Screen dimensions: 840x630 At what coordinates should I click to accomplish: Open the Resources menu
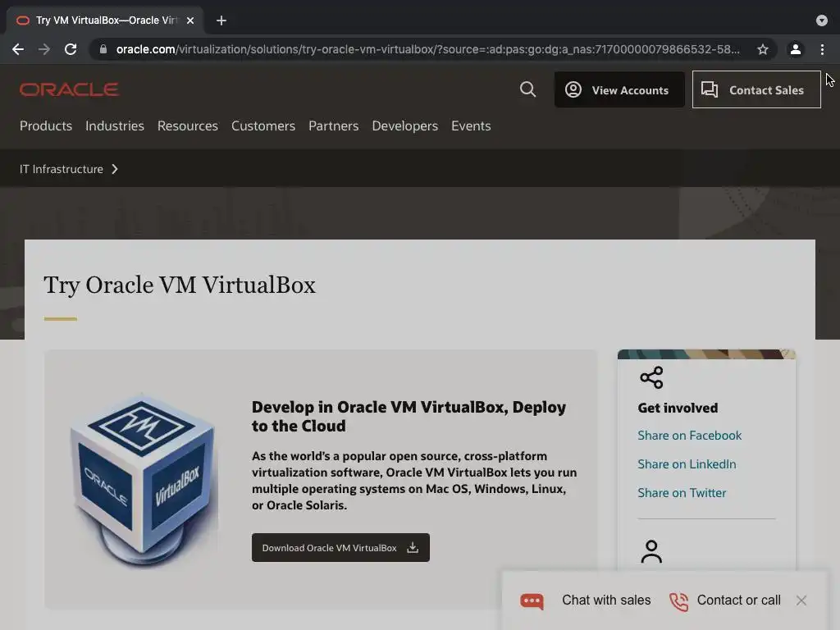click(x=188, y=126)
